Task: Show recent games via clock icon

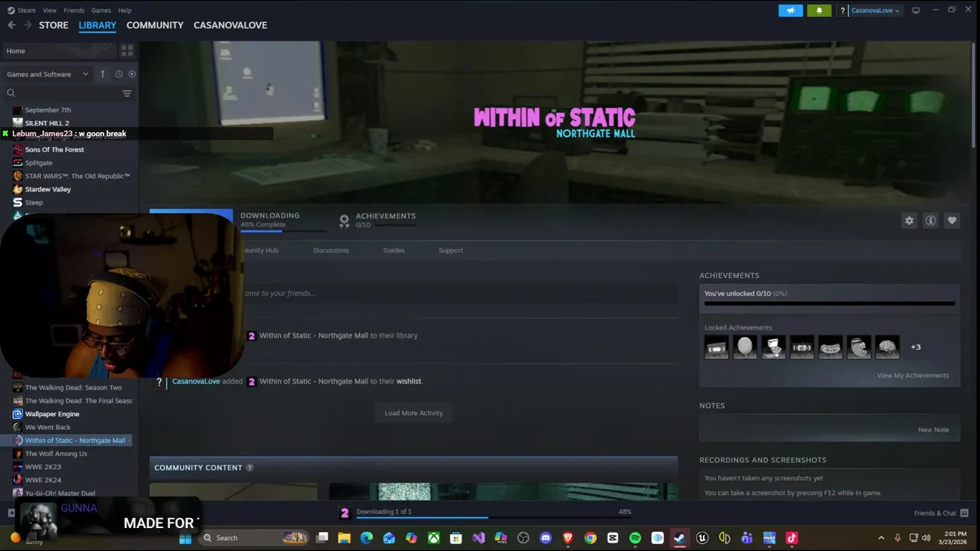Action: click(x=119, y=74)
